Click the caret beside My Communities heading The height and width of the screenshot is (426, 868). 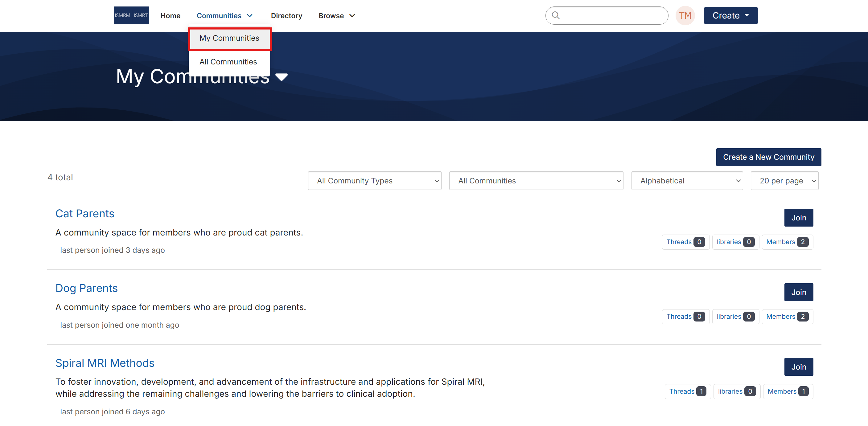click(281, 77)
